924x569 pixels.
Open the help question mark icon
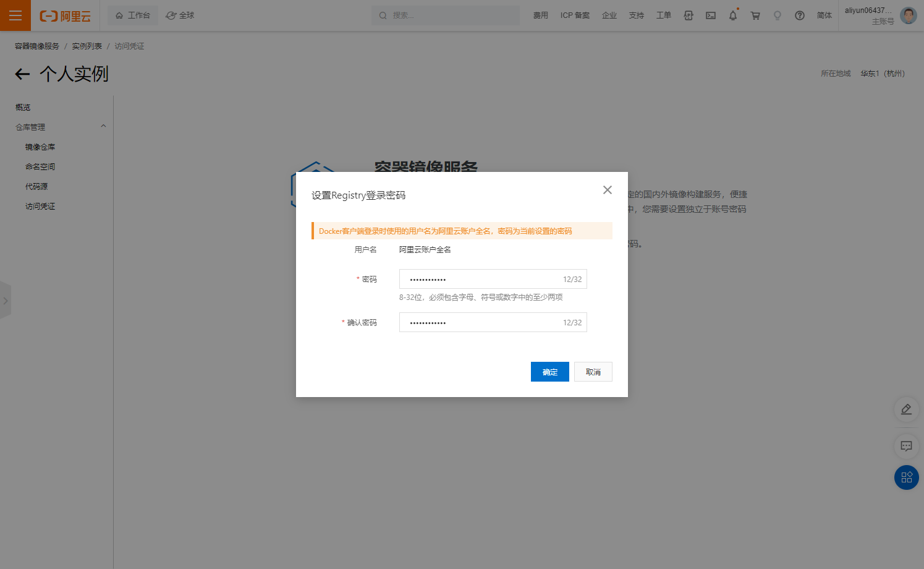(x=800, y=15)
